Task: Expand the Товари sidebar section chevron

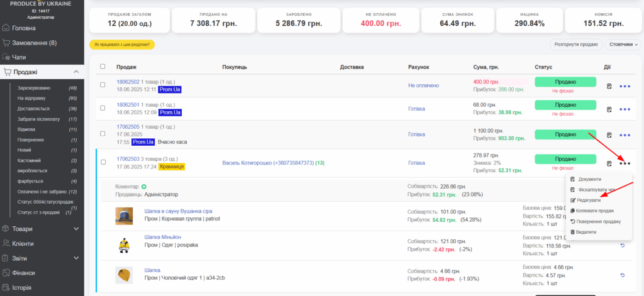Action: (76, 229)
